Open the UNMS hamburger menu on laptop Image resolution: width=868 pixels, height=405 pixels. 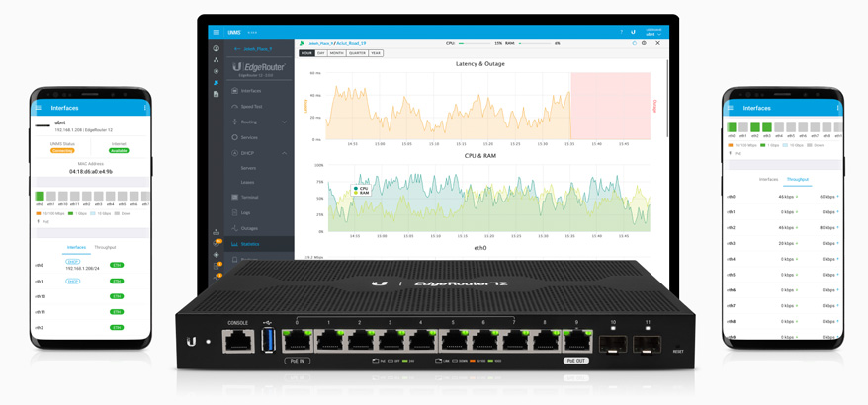point(217,32)
